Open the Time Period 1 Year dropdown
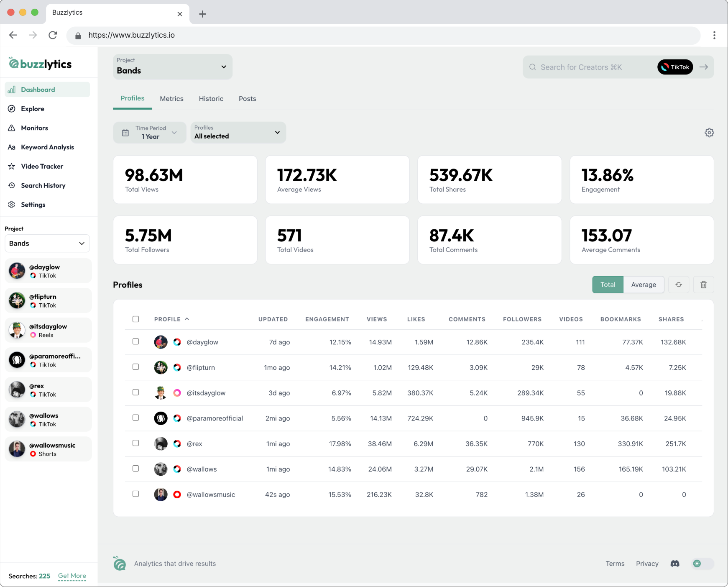The width and height of the screenshot is (728, 587). click(x=150, y=133)
